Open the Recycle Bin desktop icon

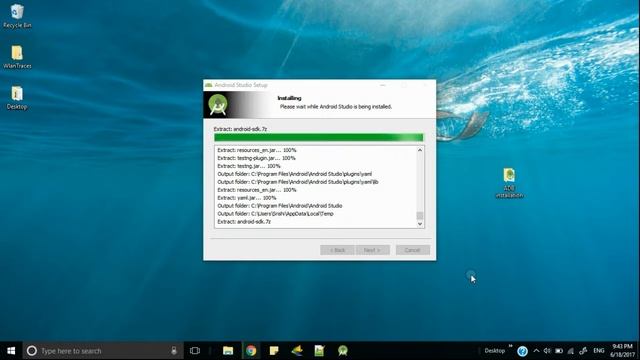click(17, 16)
